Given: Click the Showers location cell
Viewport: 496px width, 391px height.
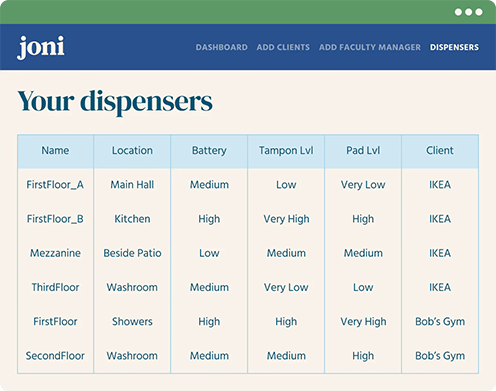Looking at the screenshot, I should (x=132, y=322).
